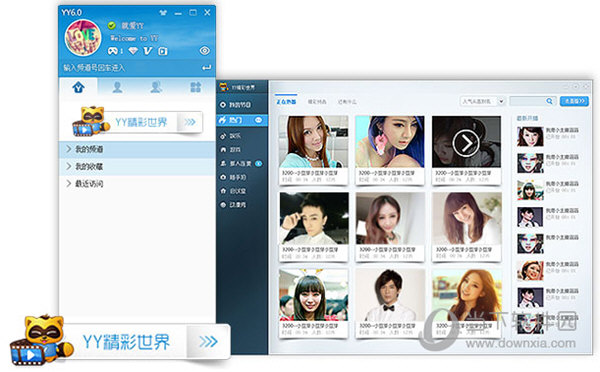The height and width of the screenshot is (372, 600).
Task: Switch to the Y home tab
Action: [x=78, y=87]
